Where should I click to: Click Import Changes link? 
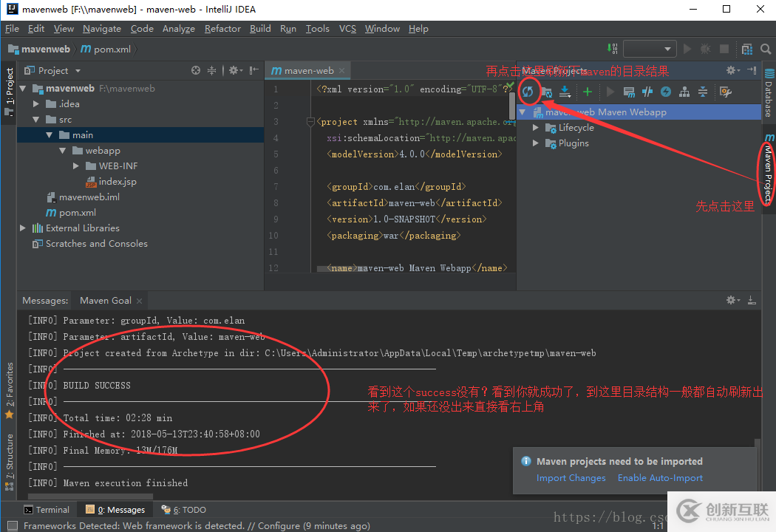(x=571, y=478)
